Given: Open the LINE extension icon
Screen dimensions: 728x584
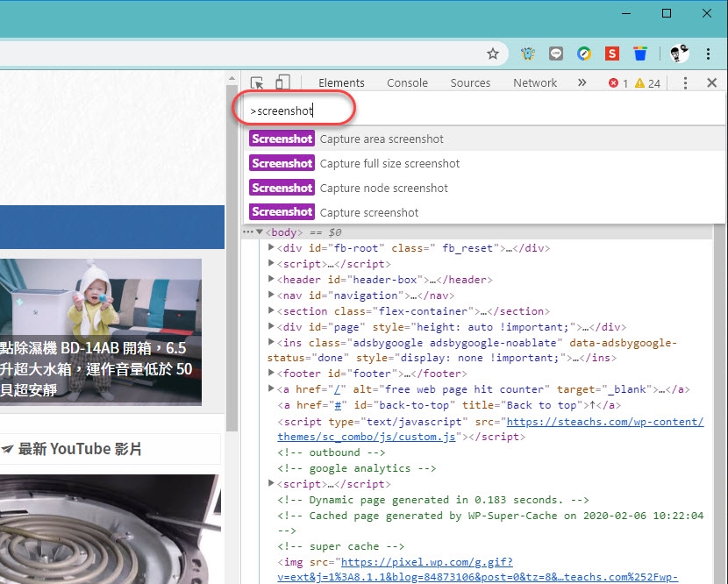Looking at the screenshot, I should (555, 53).
